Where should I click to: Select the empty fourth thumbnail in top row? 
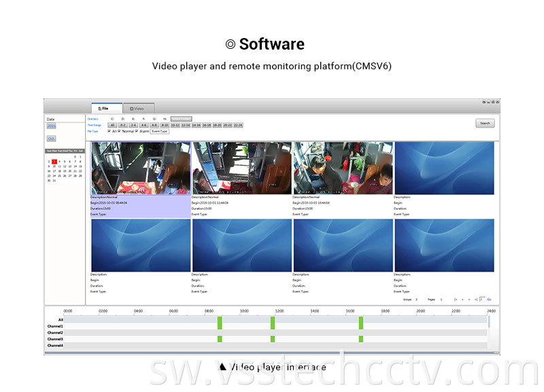(445, 168)
